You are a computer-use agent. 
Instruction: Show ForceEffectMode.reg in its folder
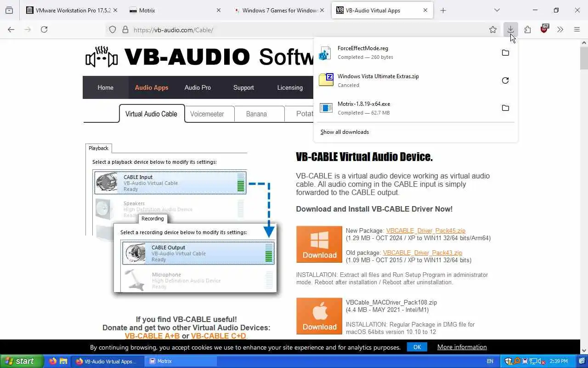point(505,53)
